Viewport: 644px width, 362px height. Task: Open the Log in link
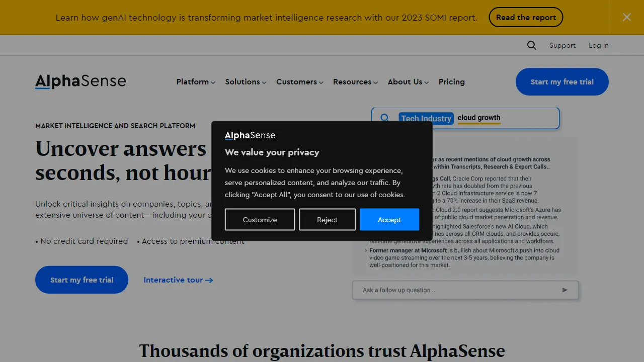point(599,45)
